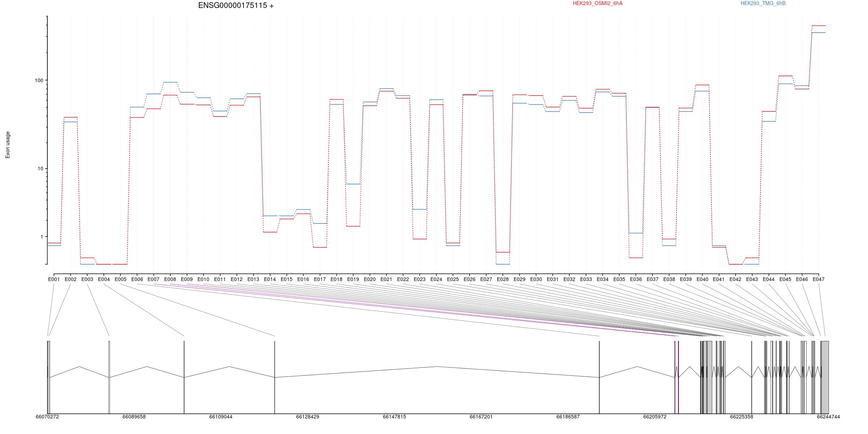Click exon label E007

point(154,279)
